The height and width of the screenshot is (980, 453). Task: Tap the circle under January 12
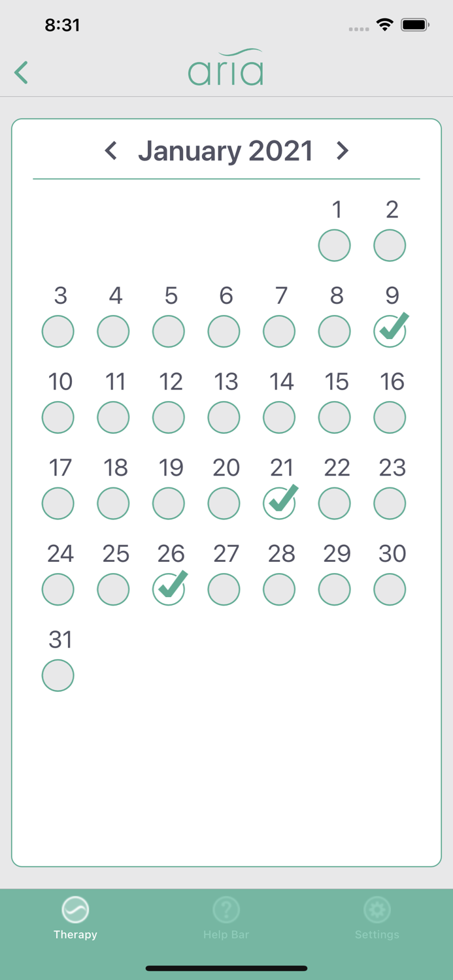(169, 417)
